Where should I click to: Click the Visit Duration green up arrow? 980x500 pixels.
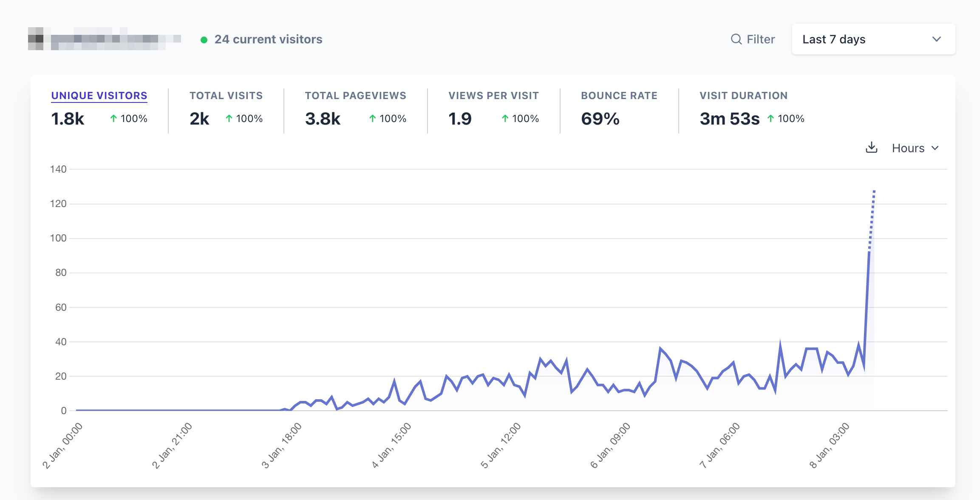click(770, 119)
